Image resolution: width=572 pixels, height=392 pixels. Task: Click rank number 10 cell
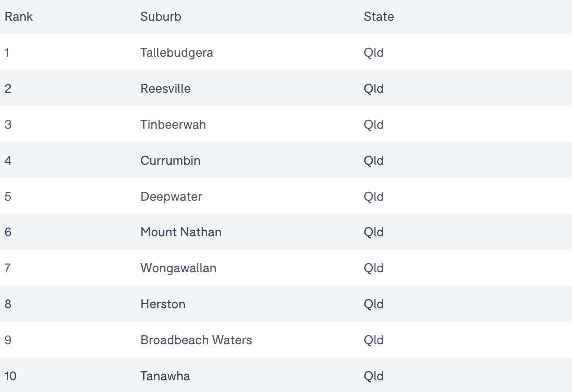coord(10,376)
